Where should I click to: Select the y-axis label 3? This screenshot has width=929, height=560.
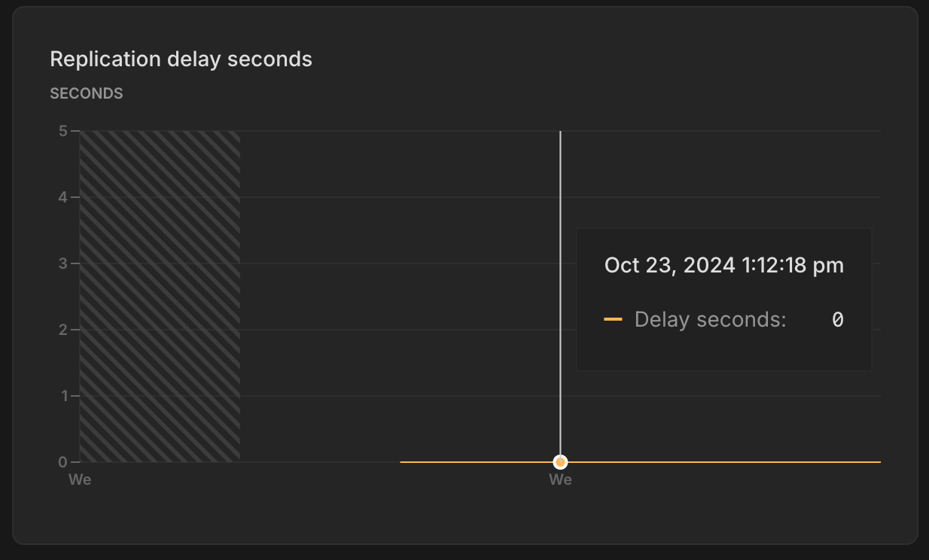click(x=63, y=263)
